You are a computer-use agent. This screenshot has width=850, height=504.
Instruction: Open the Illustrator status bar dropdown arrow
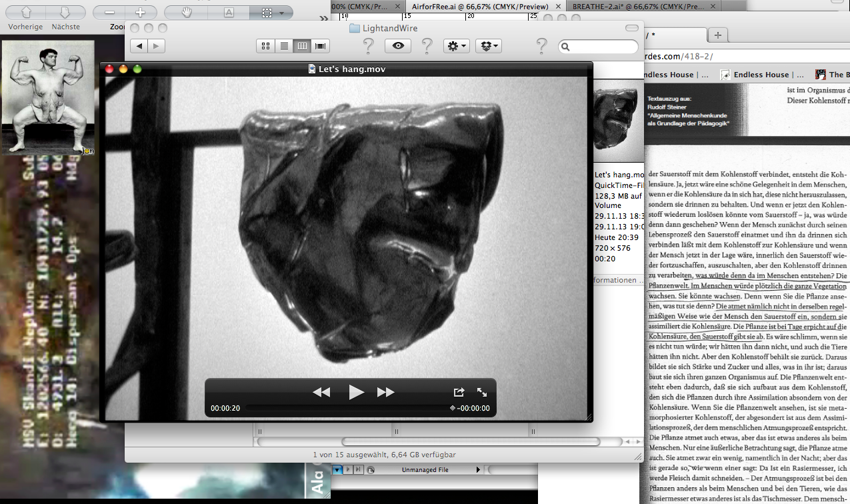point(337,470)
